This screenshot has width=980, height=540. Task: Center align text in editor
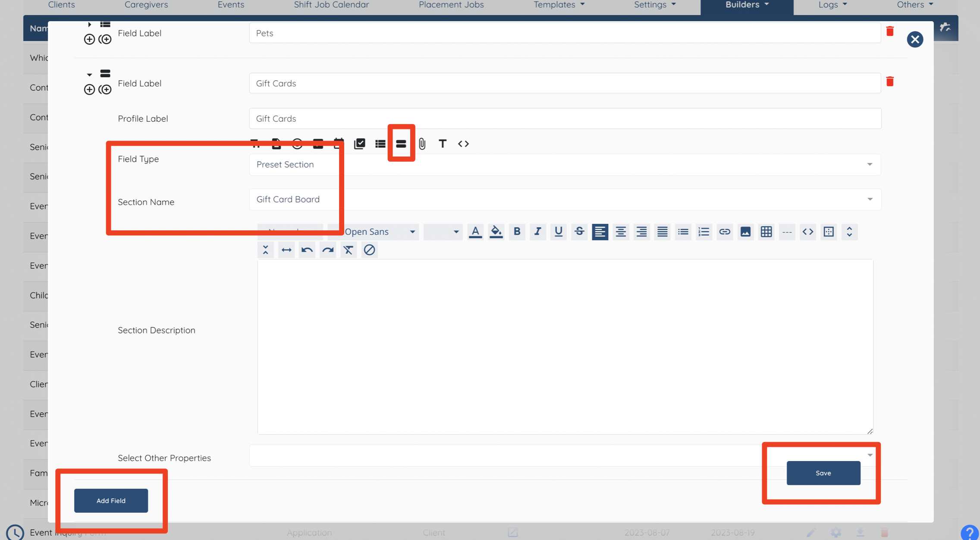point(621,232)
